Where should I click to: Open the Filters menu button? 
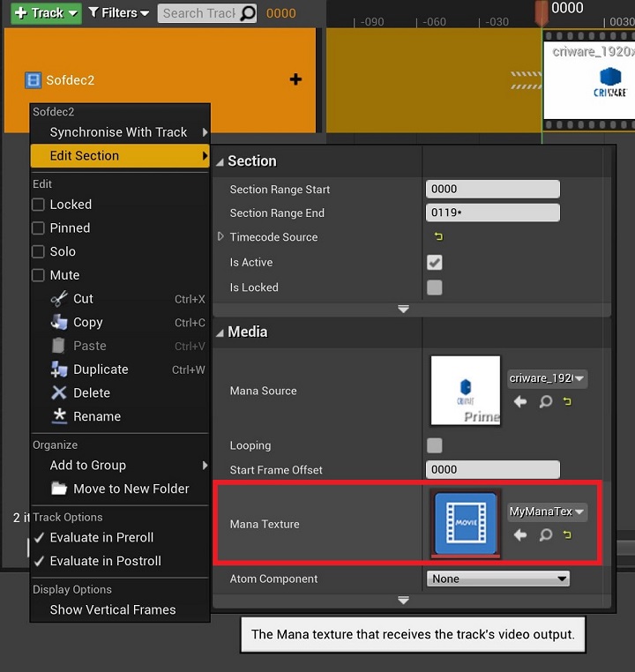coord(119,12)
